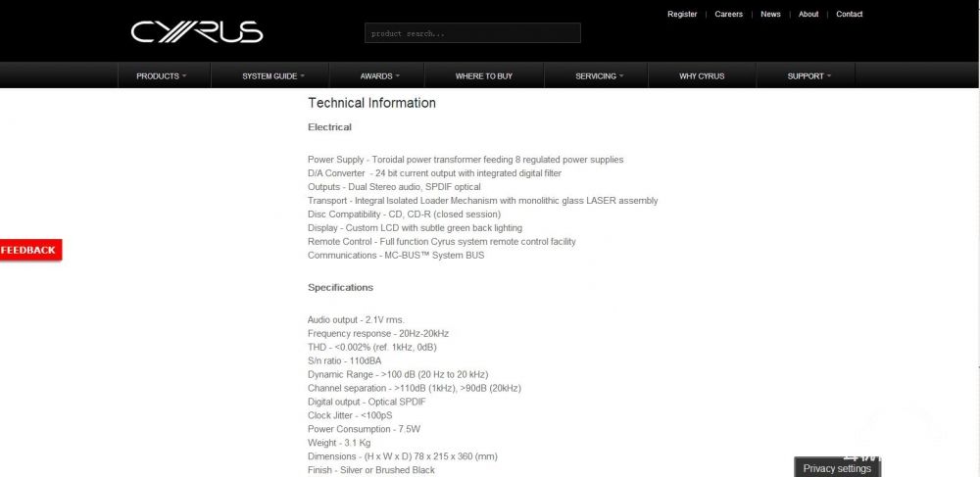Select the Technical Information heading
The height and width of the screenshot is (477, 980).
coord(371,103)
